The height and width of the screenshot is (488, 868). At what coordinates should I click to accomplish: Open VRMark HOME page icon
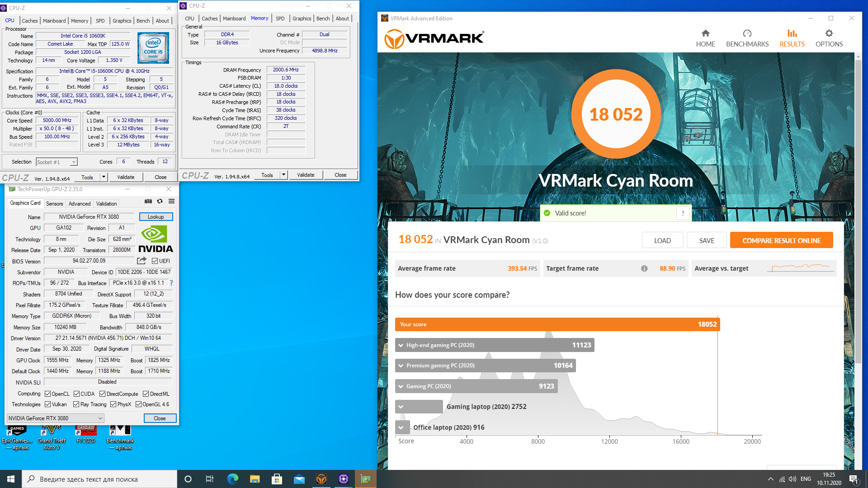[705, 33]
